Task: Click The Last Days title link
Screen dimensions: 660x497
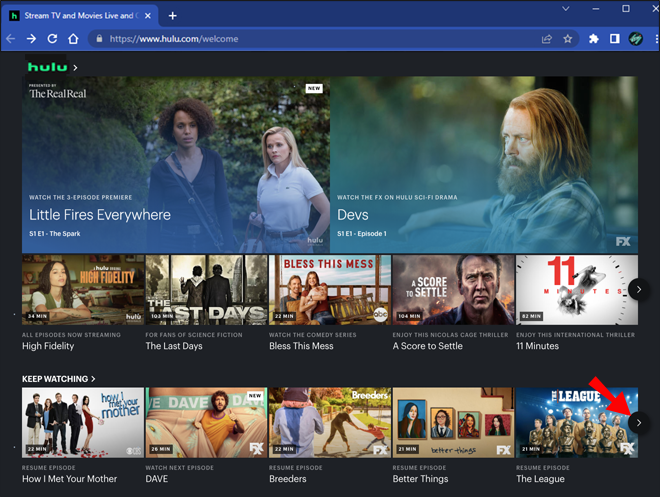Action: [174, 346]
